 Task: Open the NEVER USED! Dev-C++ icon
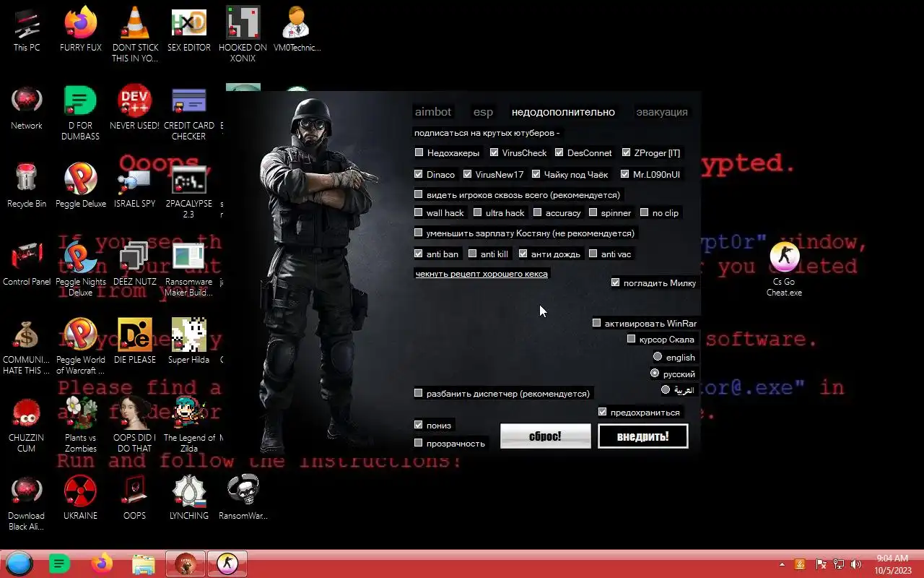pos(135,108)
